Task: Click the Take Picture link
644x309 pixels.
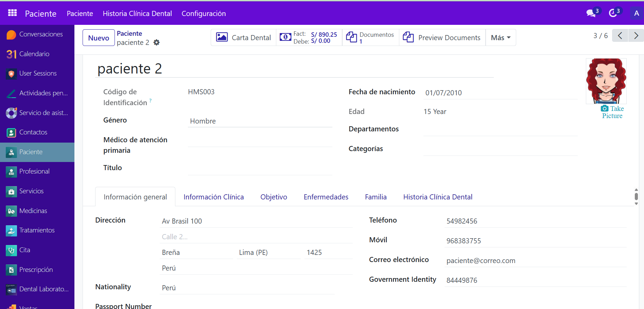Action: (612, 112)
